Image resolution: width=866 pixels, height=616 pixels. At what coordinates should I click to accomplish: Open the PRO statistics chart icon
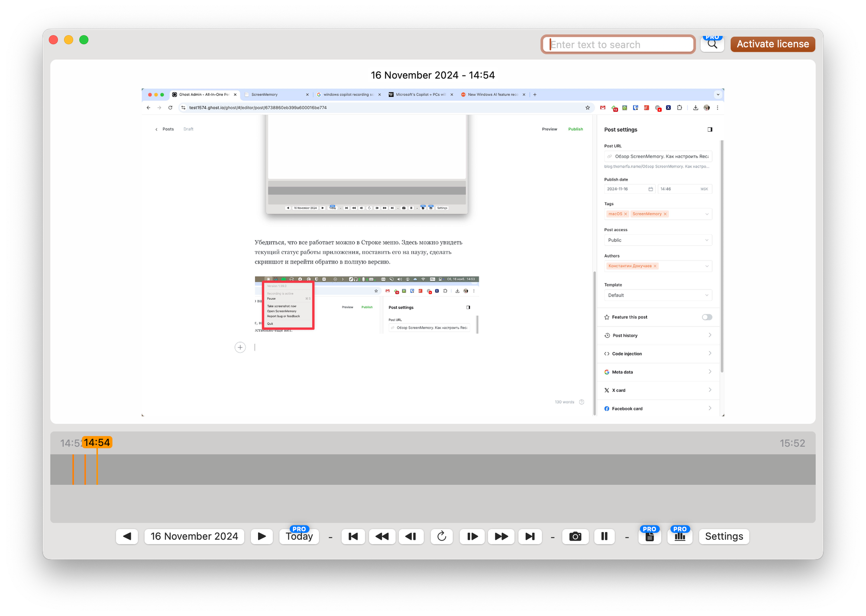tap(680, 536)
